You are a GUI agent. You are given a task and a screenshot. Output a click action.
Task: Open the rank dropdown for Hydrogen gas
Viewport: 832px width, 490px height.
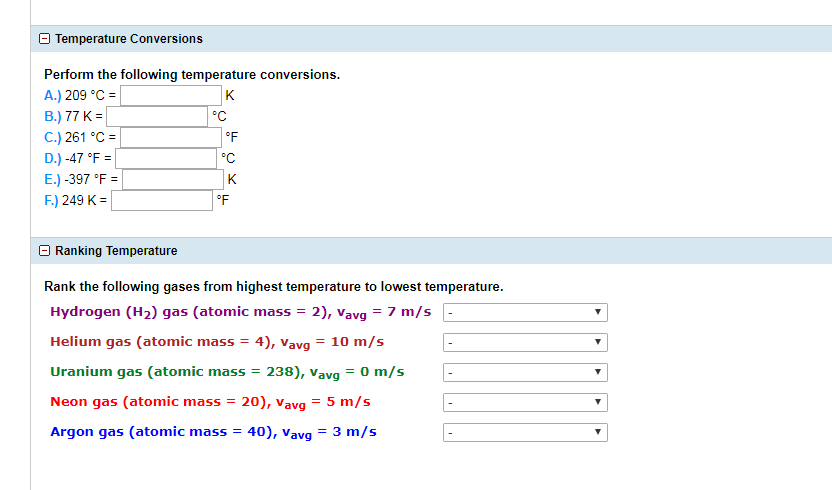click(x=525, y=312)
